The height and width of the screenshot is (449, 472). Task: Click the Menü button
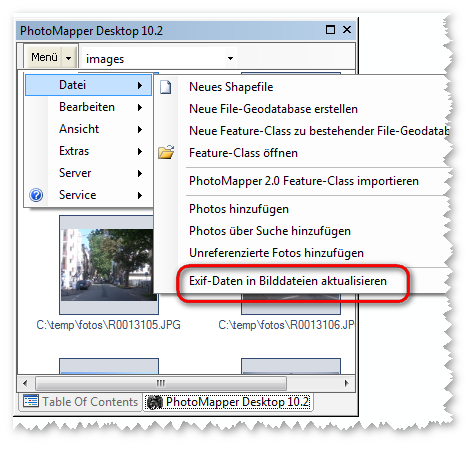[44, 57]
